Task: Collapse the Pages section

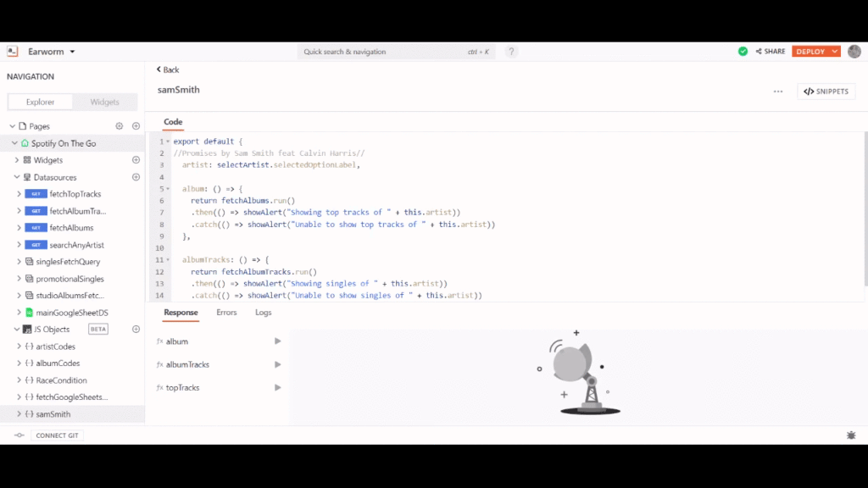Action: 12,126
